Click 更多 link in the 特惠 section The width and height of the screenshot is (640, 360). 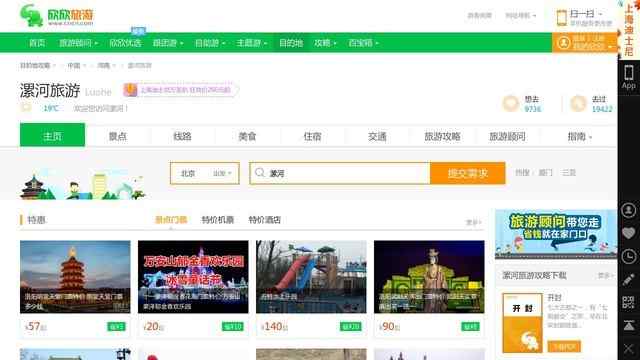click(473, 222)
